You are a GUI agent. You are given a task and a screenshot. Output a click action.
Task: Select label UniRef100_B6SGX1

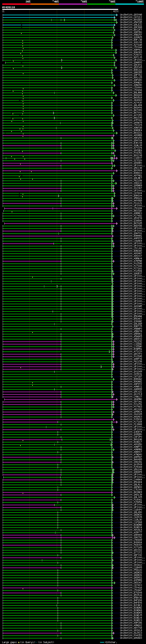point(131,133)
